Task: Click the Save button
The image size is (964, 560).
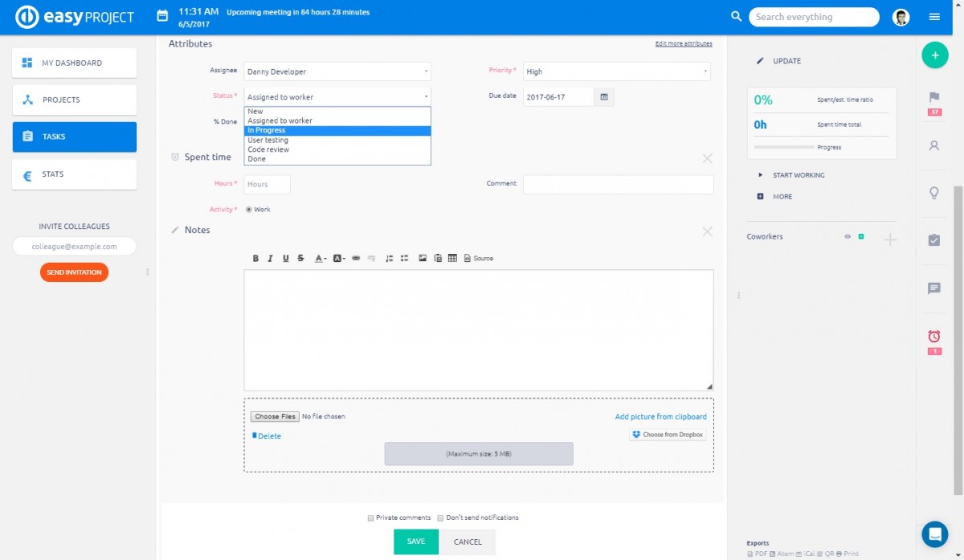Action: point(415,542)
